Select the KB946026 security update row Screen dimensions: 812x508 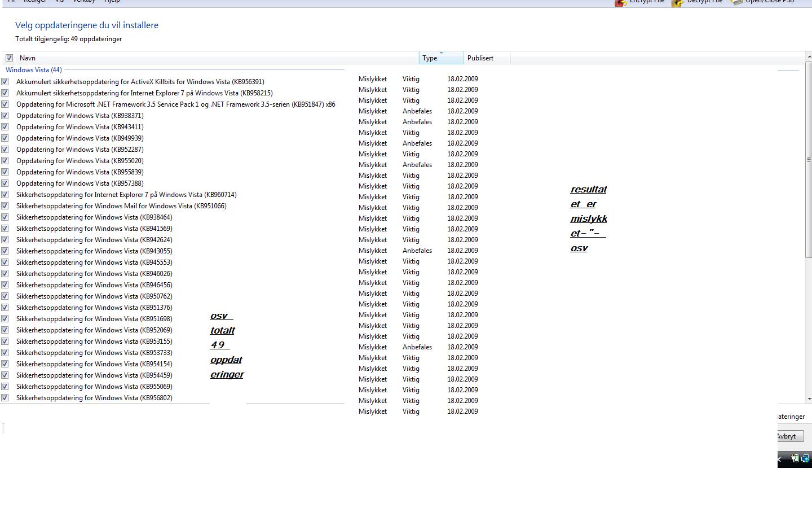pos(94,273)
